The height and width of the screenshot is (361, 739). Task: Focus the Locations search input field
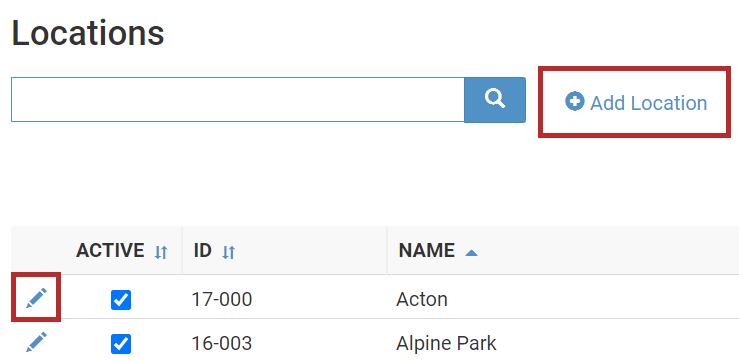(x=238, y=99)
